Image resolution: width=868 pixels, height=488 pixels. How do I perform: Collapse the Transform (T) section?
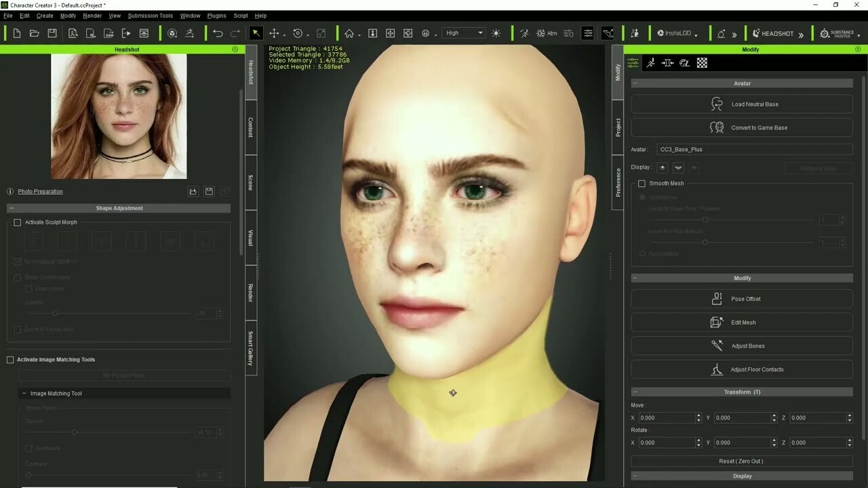(x=635, y=391)
